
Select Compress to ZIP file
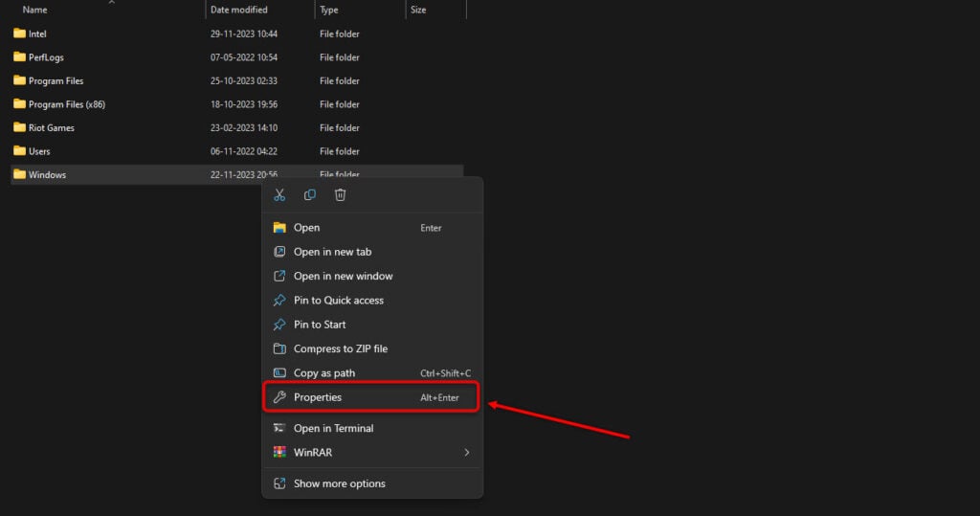(372, 348)
